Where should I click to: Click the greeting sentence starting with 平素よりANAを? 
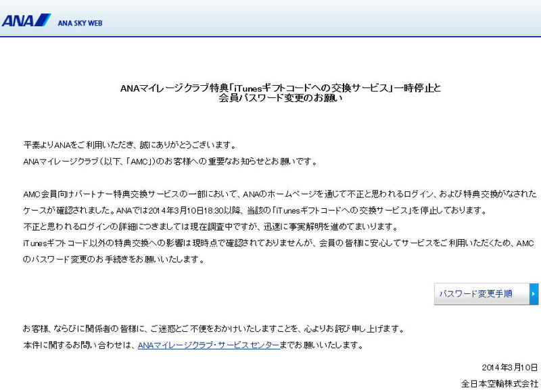point(129,145)
